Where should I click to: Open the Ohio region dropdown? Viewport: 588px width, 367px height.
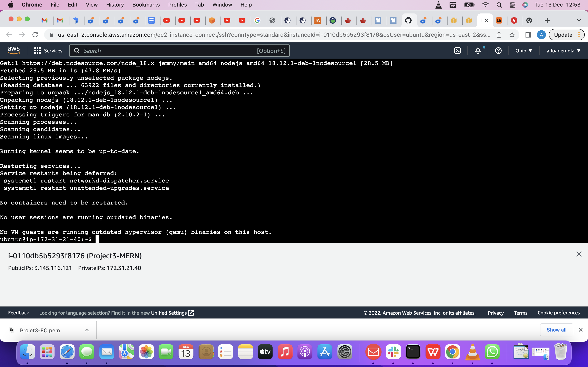[524, 51]
